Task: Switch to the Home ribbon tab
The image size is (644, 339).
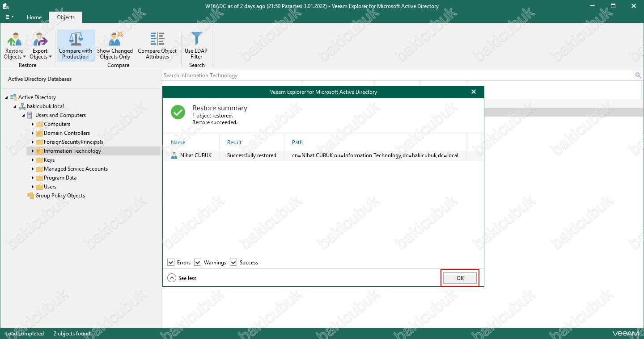Action: pos(34,17)
